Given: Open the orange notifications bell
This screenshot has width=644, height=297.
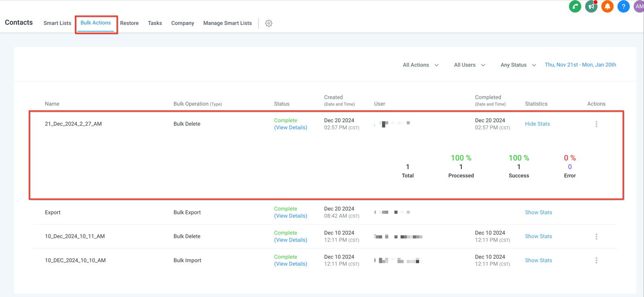Looking at the screenshot, I should [607, 6].
